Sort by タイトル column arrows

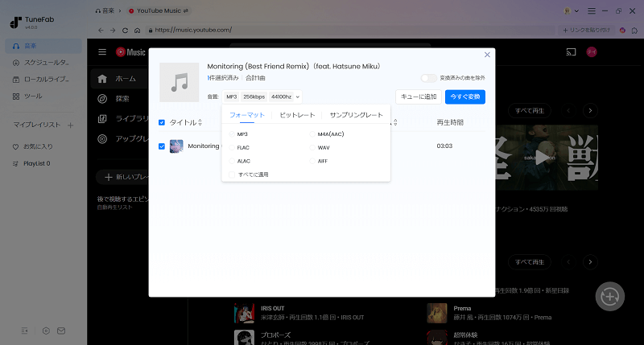200,122
